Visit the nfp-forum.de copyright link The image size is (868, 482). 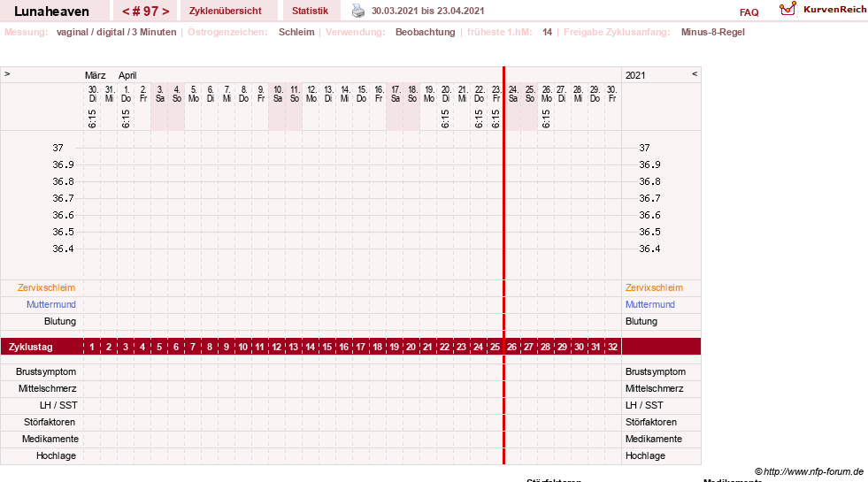809,471
